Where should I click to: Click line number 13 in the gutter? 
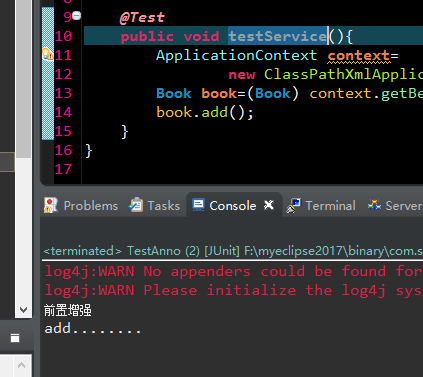[63, 93]
